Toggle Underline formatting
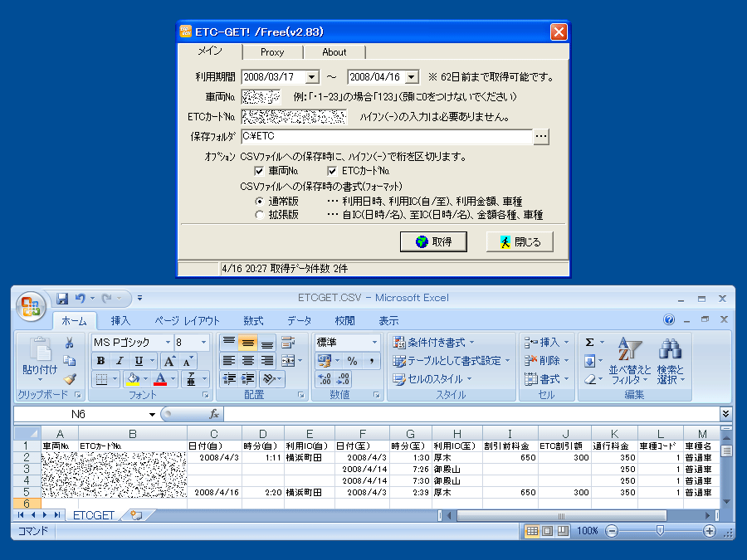This screenshot has height=560, width=747. click(139, 361)
